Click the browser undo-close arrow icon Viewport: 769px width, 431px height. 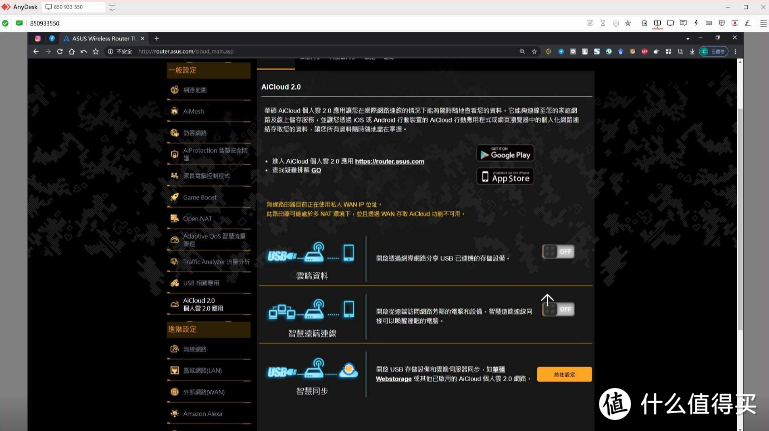pyautogui.click(x=83, y=51)
